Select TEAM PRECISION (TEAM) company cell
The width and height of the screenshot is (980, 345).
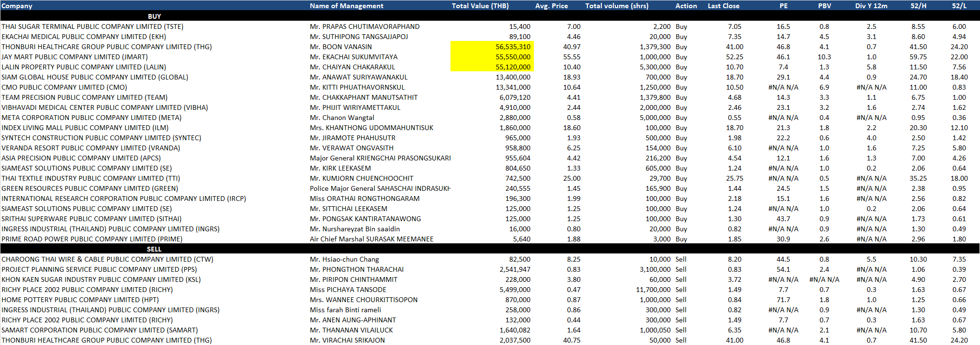84,97
